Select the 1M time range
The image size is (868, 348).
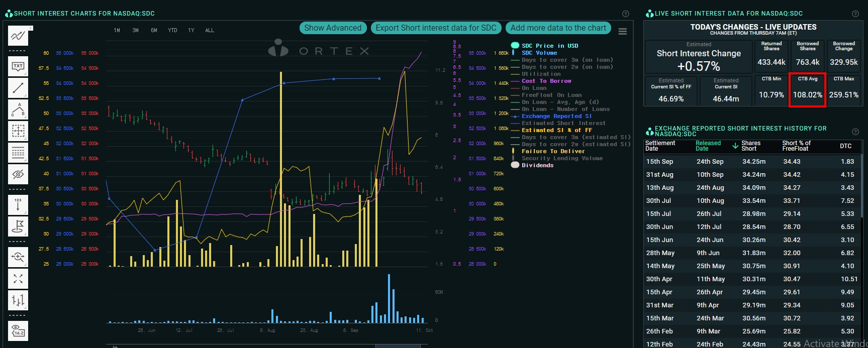pyautogui.click(x=117, y=30)
